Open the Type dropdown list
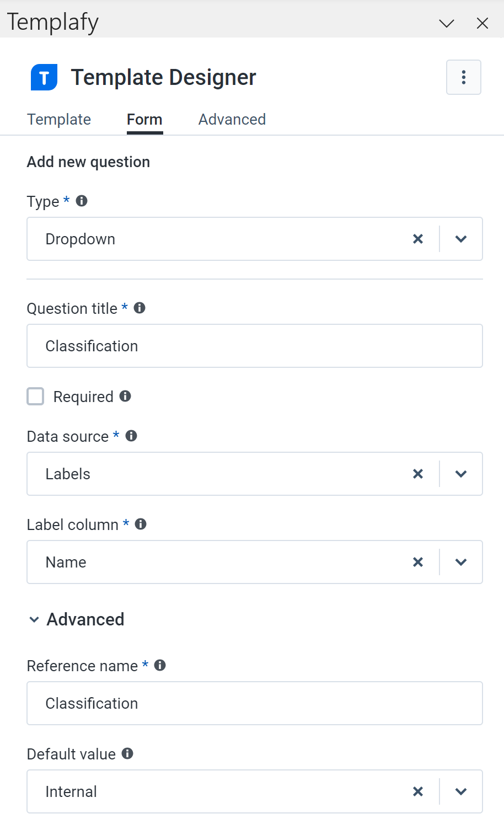This screenshot has width=504, height=835. click(x=460, y=239)
